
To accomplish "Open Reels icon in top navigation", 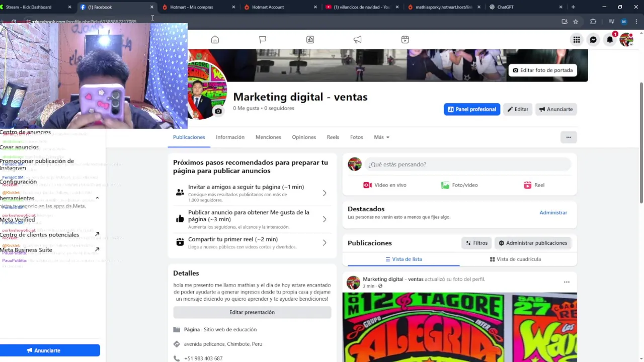I will 405,40.
